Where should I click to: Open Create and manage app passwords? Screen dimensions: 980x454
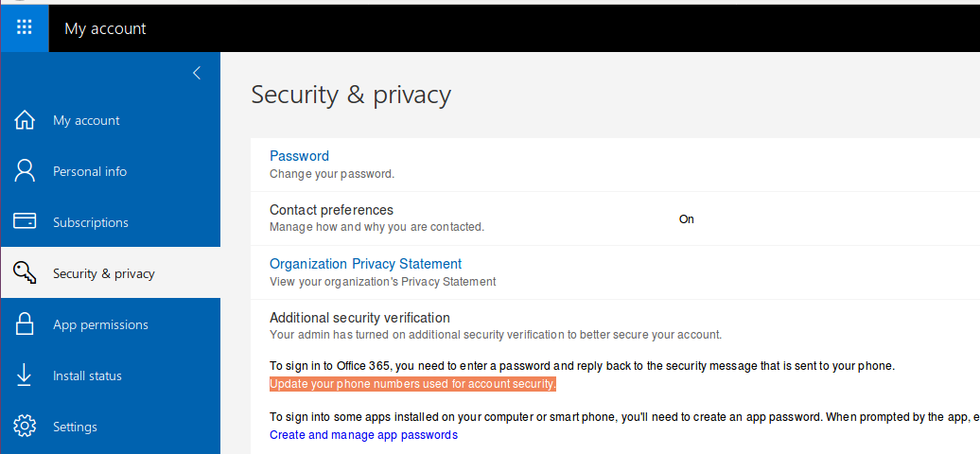click(x=363, y=435)
